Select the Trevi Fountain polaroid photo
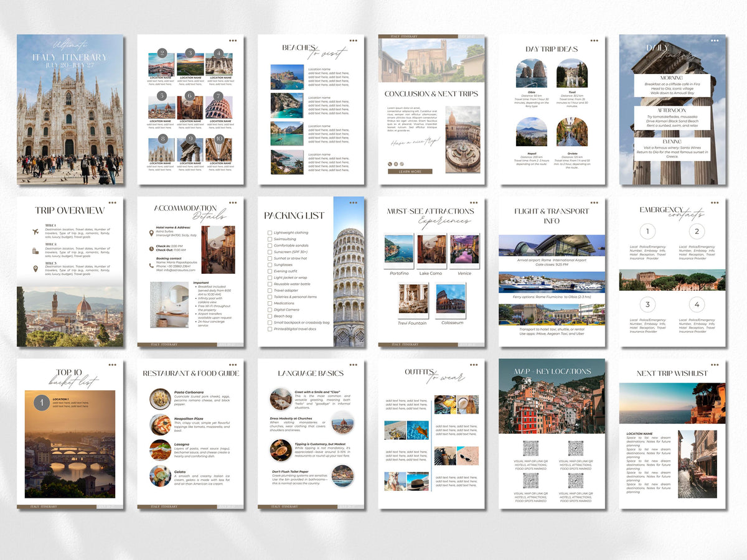747x560 pixels. coord(413,301)
